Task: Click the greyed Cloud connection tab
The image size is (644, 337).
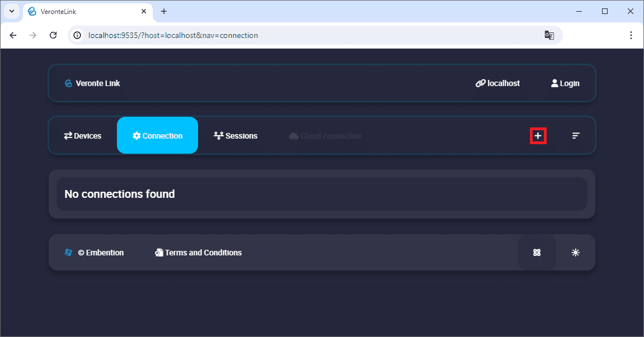Action: pos(325,136)
